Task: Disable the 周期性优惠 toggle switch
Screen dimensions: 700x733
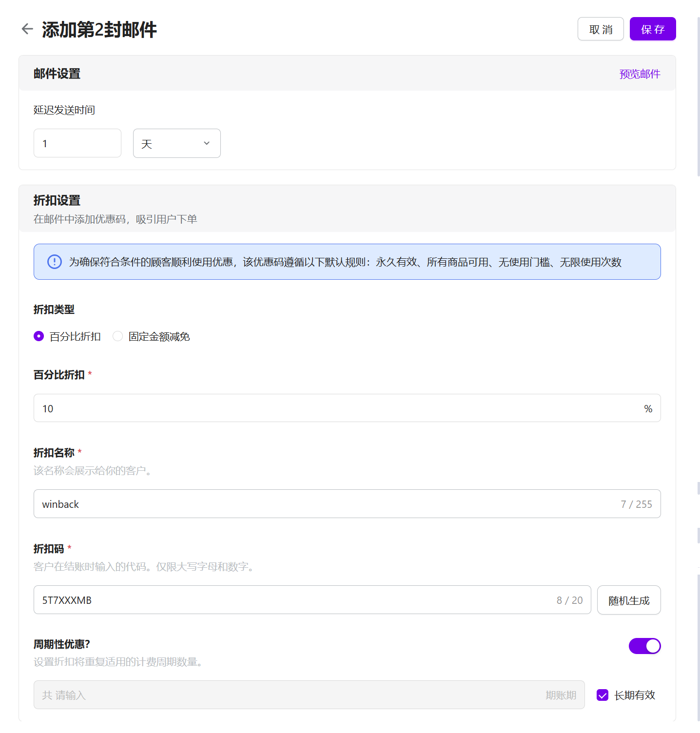Action: click(x=644, y=646)
